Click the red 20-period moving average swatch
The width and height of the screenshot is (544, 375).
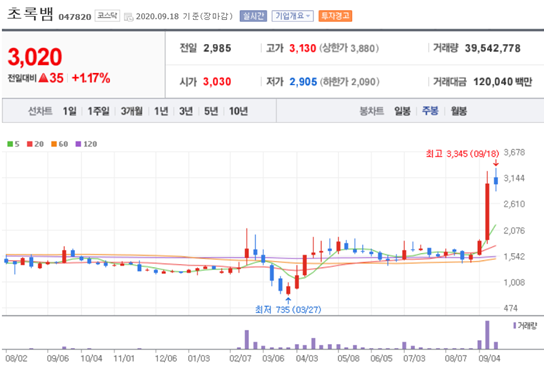click(30, 144)
